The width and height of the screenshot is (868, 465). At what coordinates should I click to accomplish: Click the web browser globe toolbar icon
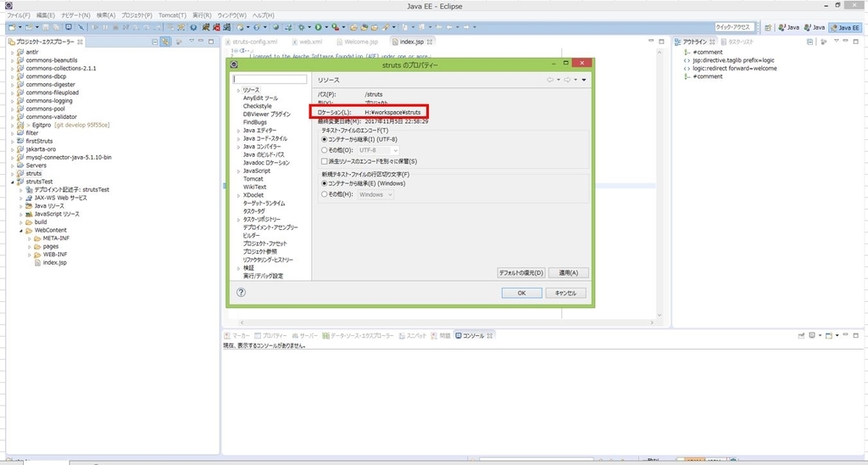click(x=275, y=27)
